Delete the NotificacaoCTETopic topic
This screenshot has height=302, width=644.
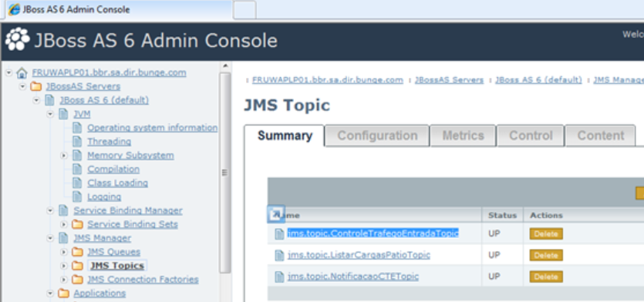click(x=546, y=277)
